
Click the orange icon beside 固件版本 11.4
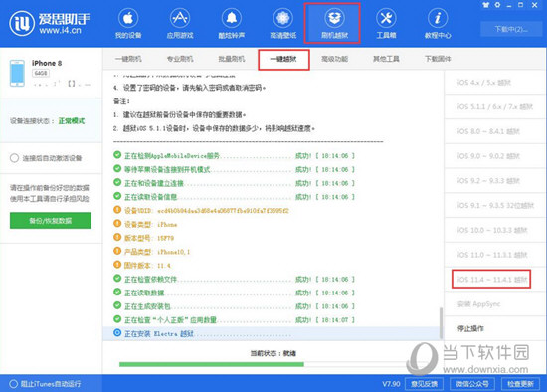[117, 265]
